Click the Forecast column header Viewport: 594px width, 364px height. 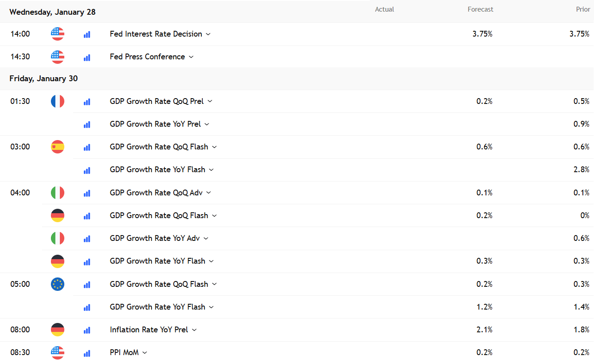click(481, 9)
